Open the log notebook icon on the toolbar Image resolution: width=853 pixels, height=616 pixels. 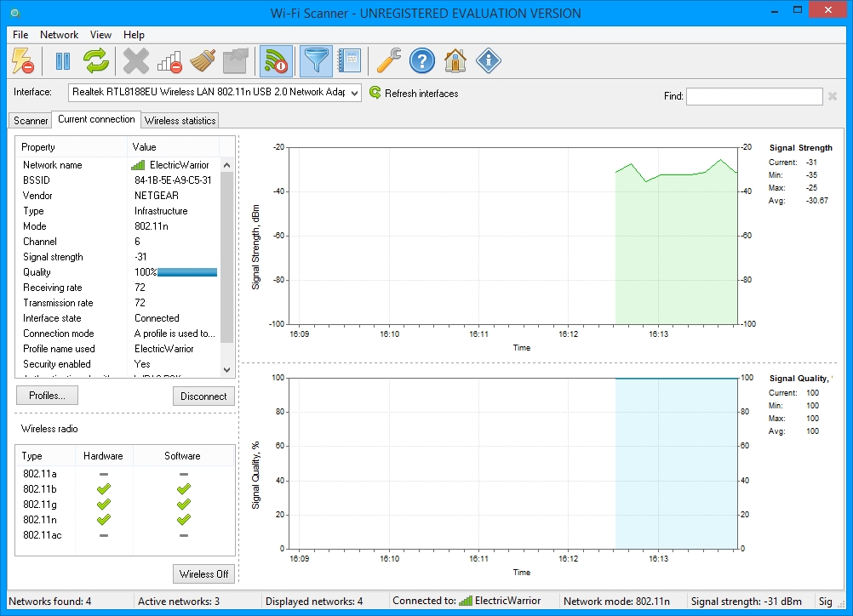point(349,60)
